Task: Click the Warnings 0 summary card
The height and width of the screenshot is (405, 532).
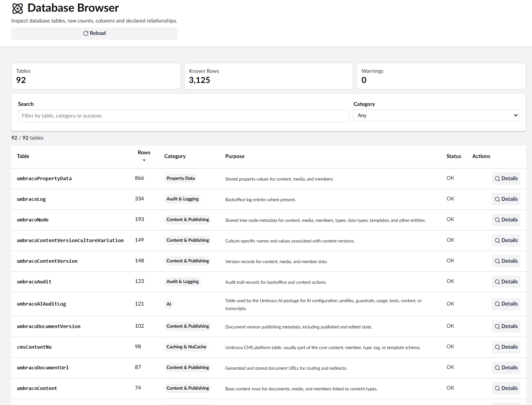Action: pos(441,76)
